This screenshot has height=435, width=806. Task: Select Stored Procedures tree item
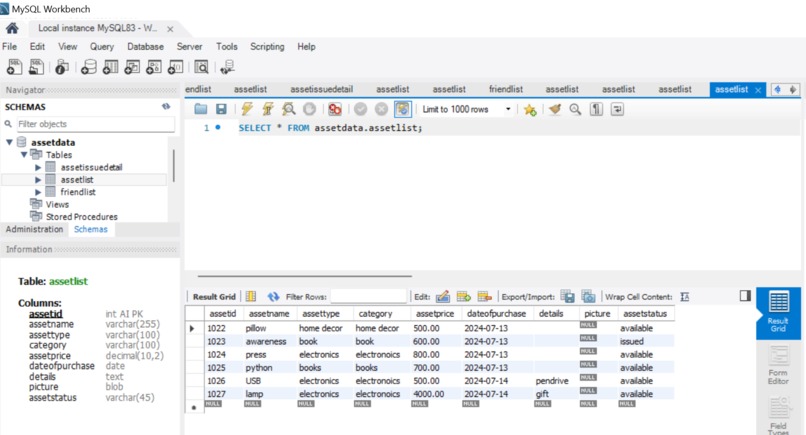(82, 216)
